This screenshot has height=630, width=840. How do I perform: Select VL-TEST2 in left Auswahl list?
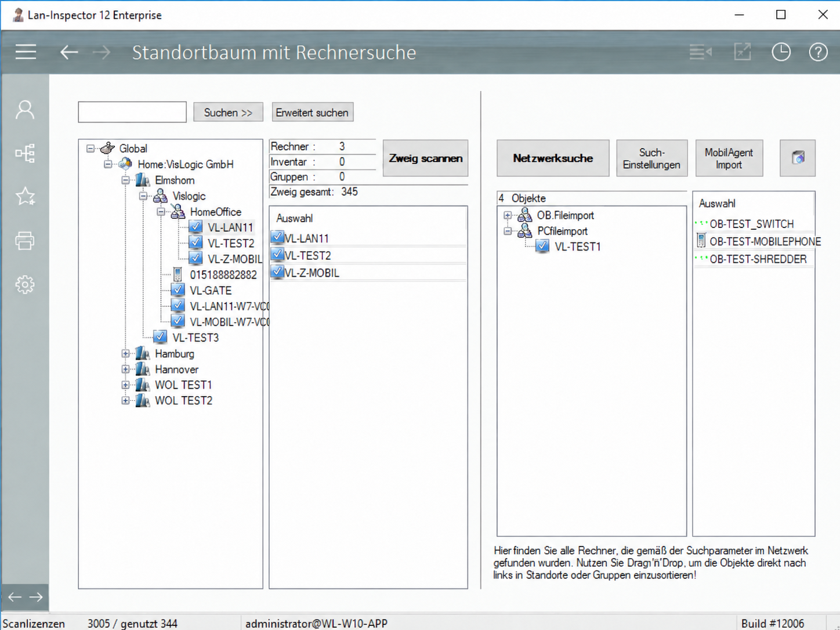point(307,255)
